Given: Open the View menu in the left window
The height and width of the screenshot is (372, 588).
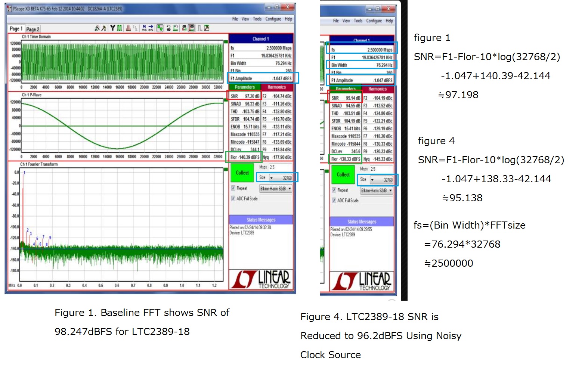Looking at the screenshot, I should [245, 19].
